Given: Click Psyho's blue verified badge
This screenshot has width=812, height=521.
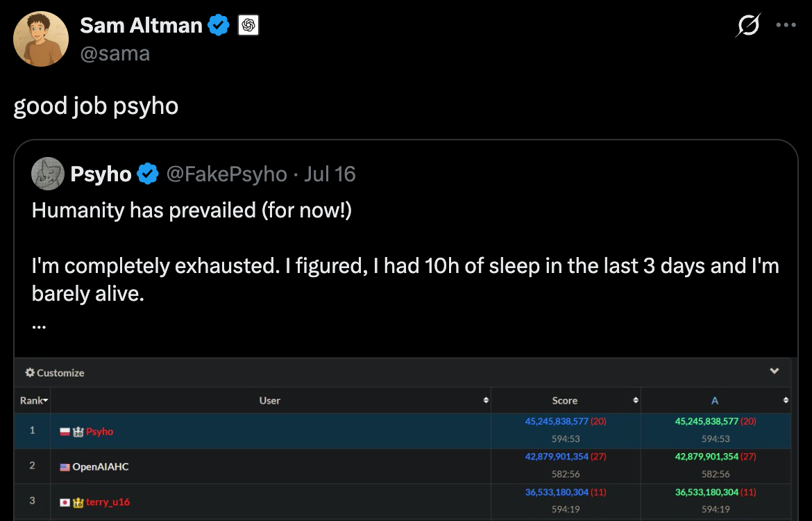Looking at the screenshot, I should [148, 174].
